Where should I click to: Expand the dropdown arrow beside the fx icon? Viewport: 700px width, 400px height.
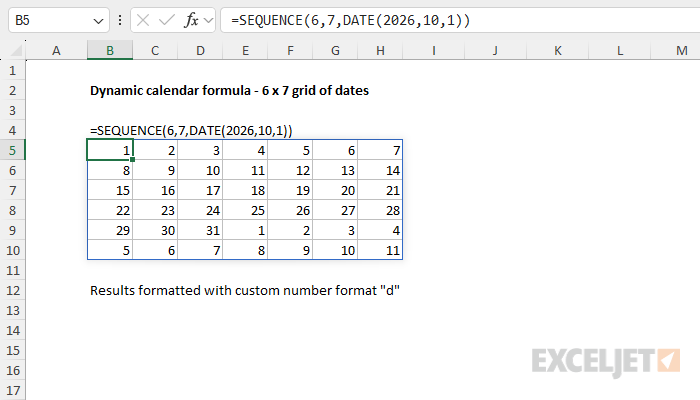(x=208, y=20)
